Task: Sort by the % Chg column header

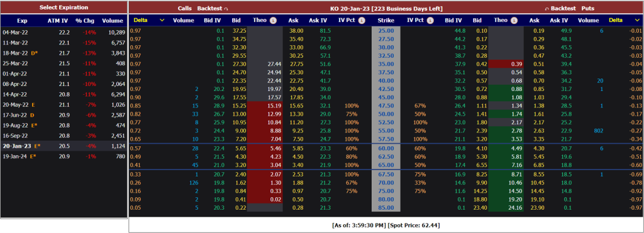Action: 84,21
